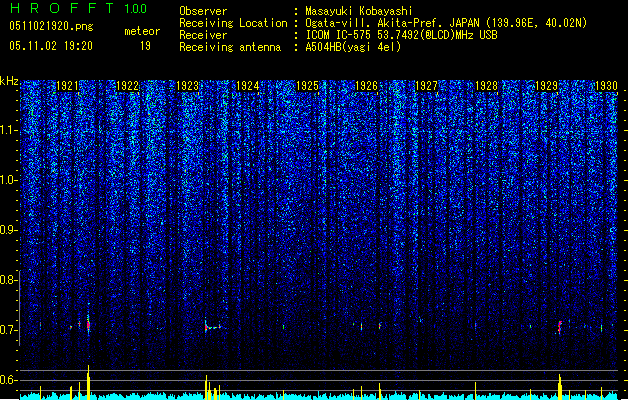Screen dimensions: 629x400
Task: Click the tallest yellow power spike after 1921
Action: 88,382
